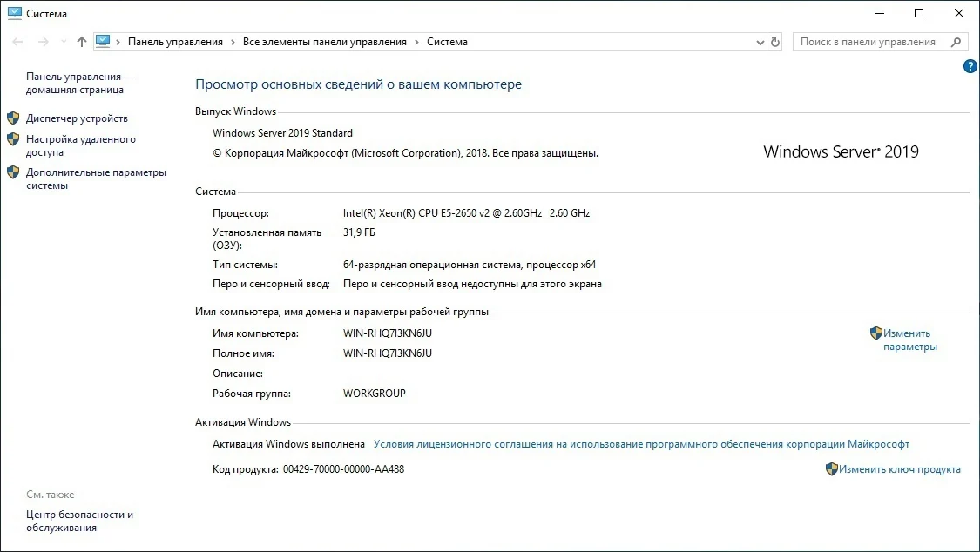
Task: Click the 'Система' window title bar icon
Action: click(x=15, y=13)
